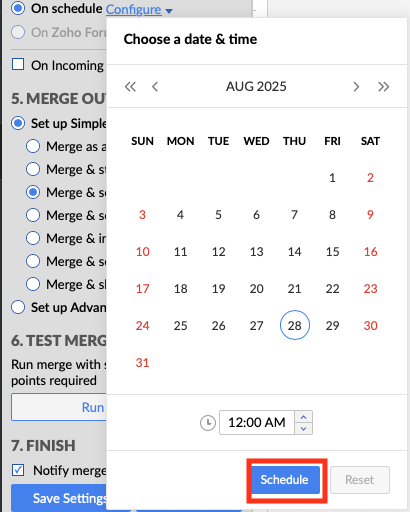Screen dimensions: 410x512
Task: Select date 15 in the calendar
Action: click(x=332, y=252)
